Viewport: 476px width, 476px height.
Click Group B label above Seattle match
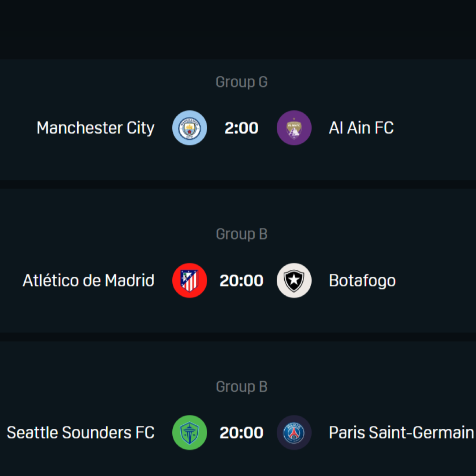pos(242,387)
